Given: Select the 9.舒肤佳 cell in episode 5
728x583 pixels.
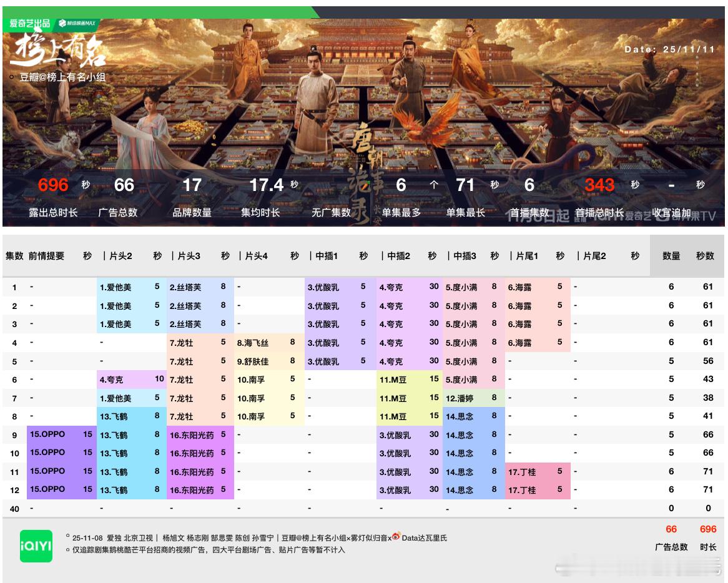Looking at the screenshot, I should click(269, 361).
